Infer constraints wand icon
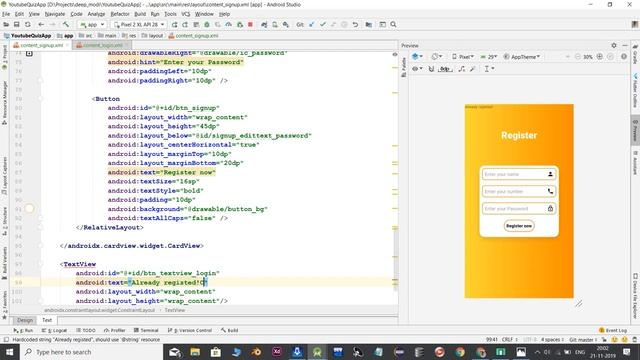This screenshot has height=360, width=640. (472, 69)
